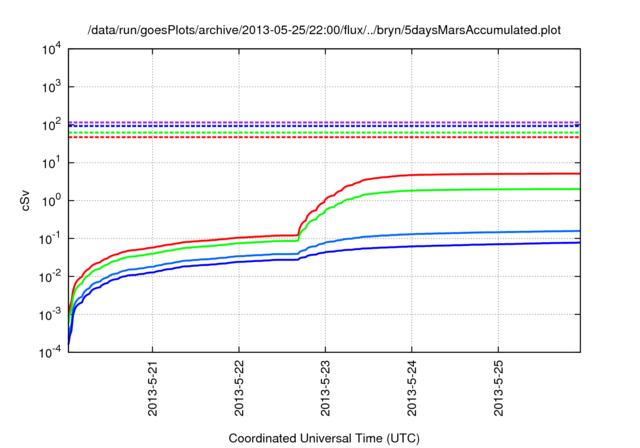Click the plot file path title
The height and width of the screenshot is (448, 640).
tap(324, 30)
